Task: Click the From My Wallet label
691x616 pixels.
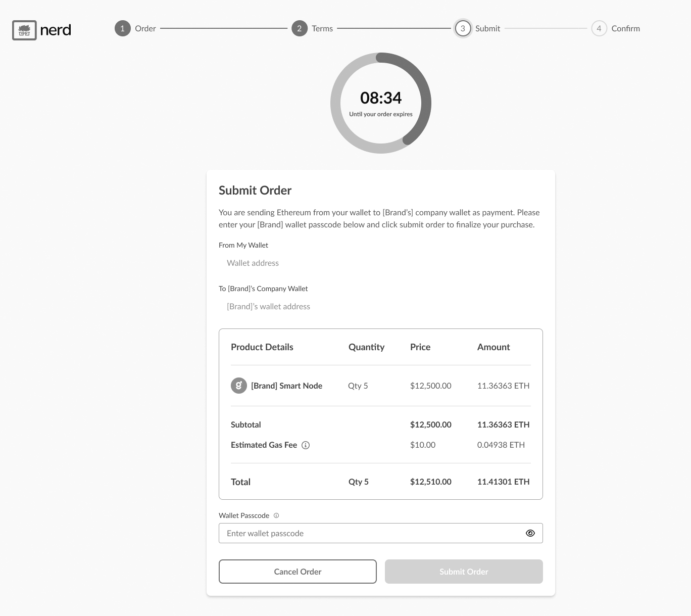Action: [x=243, y=245]
